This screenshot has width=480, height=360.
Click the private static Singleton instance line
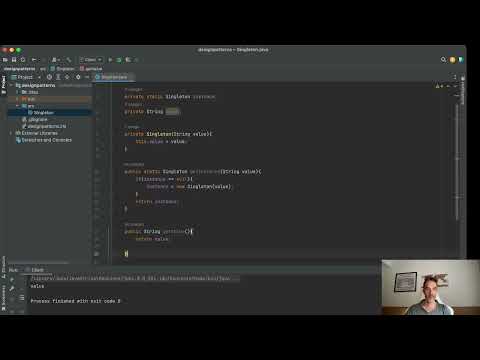click(x=170, y=97)
